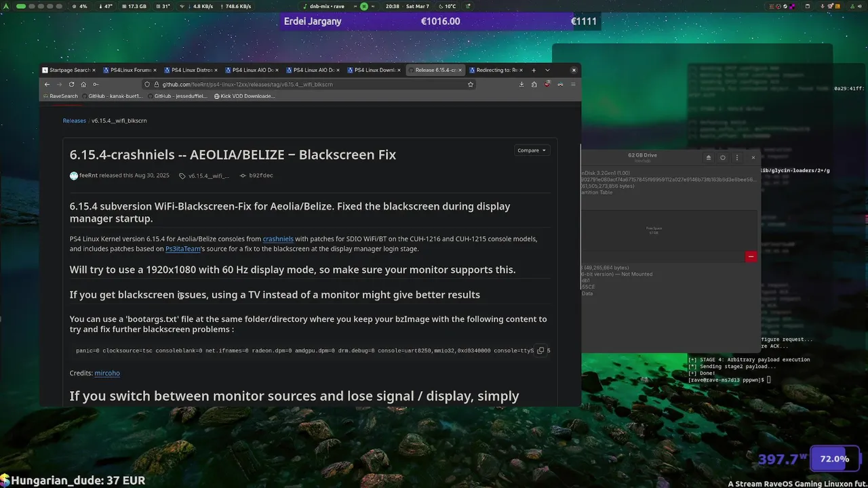Click the dnb-mix rave media label

point(328,6)
